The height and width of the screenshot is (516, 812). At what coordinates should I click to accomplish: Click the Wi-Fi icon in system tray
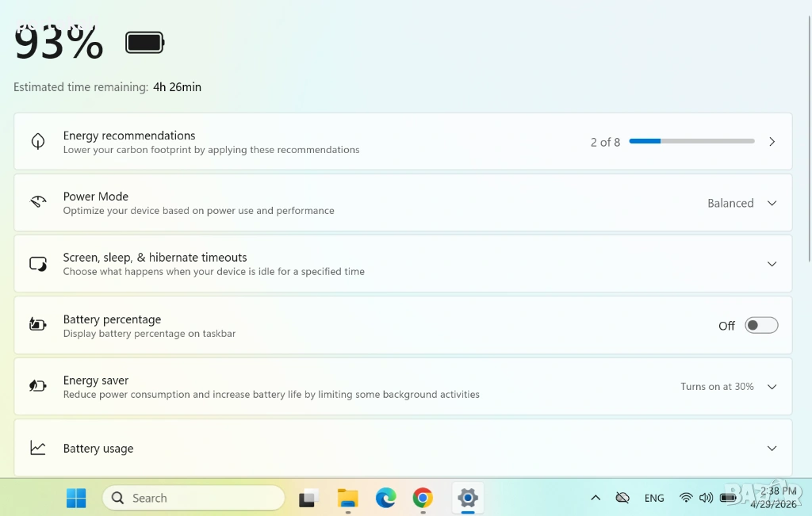[x=686, y=498]
